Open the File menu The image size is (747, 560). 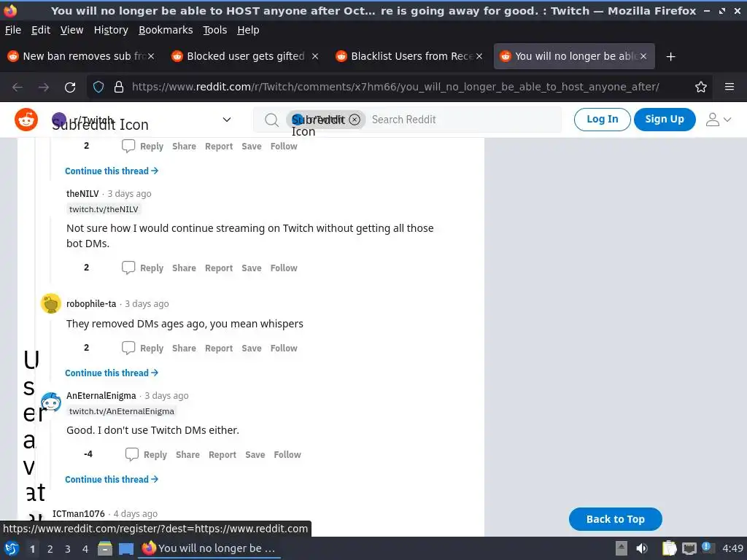(13, 30)
